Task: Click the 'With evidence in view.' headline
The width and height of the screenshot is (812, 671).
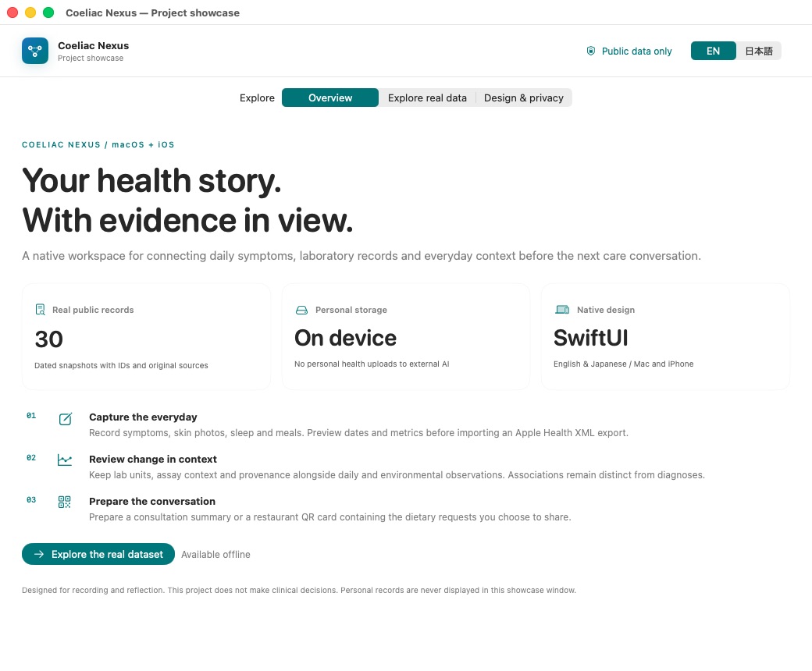Action: [x=187, y=221]
